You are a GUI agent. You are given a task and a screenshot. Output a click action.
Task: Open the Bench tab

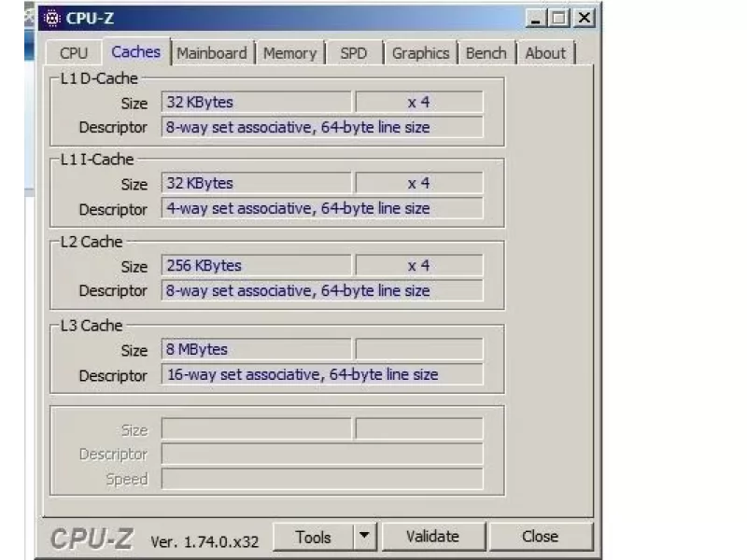[x=486, y=53]
